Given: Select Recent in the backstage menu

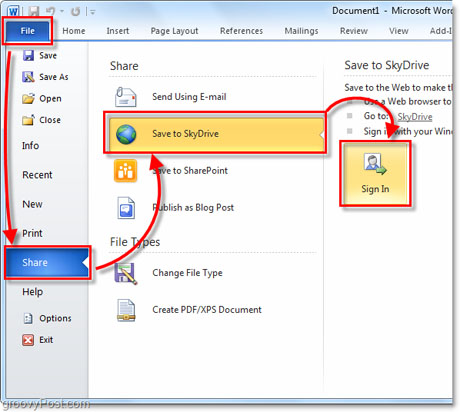Looking at the screenshot, I should pyautogui.click(x=37, y=175).
